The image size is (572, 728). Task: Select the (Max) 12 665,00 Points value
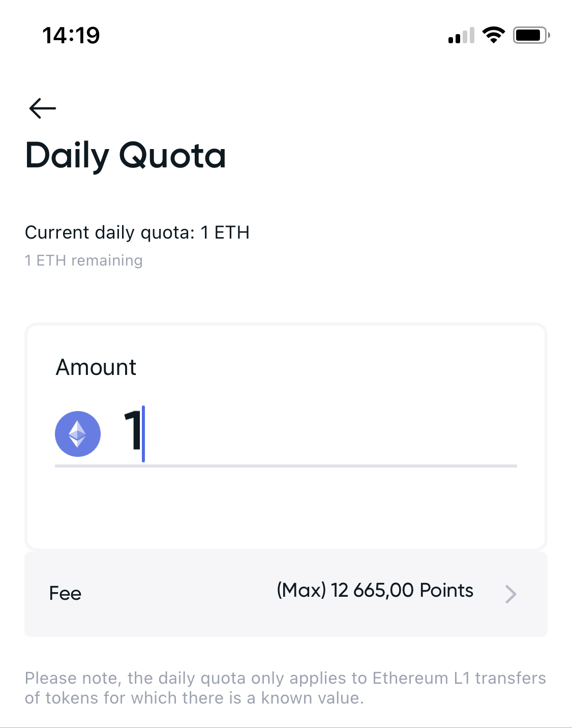coord(374,591)
